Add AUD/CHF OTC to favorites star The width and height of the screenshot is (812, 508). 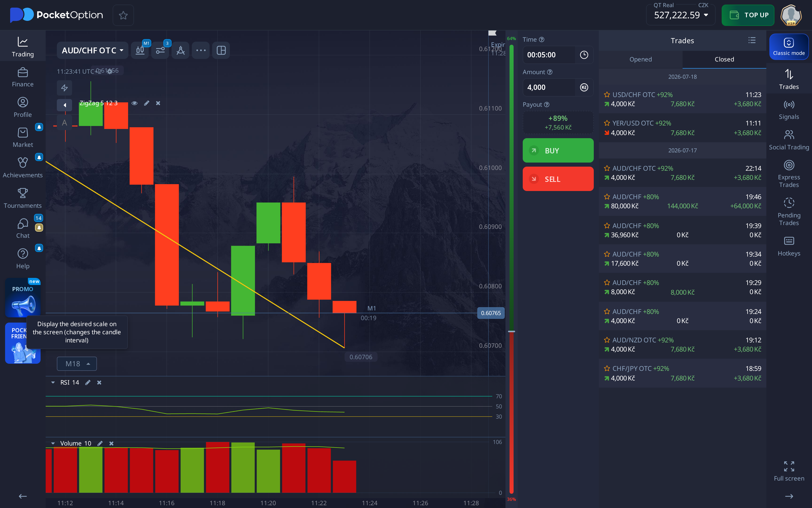pyautogui.click(x=123, y=15)
